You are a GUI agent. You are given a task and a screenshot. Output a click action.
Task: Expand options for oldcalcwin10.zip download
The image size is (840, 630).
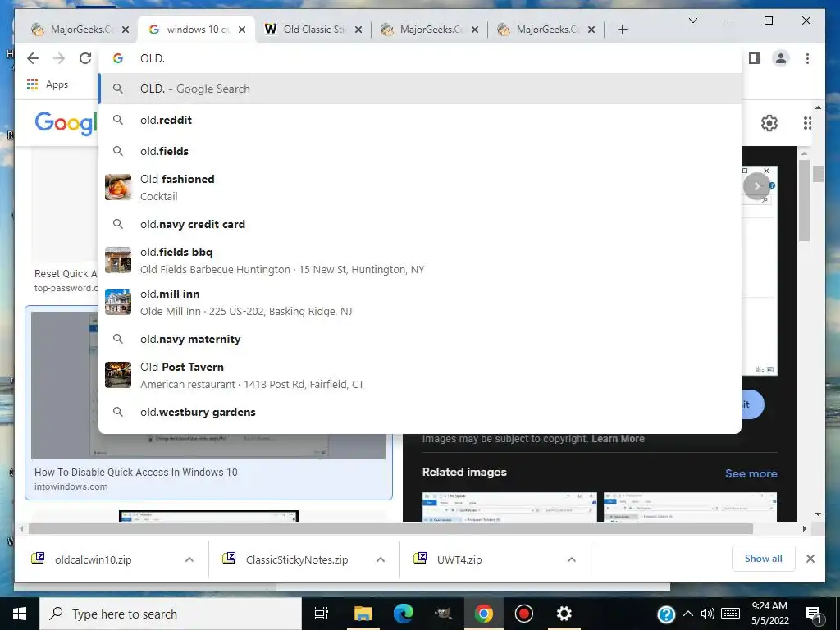click(189, 559)
